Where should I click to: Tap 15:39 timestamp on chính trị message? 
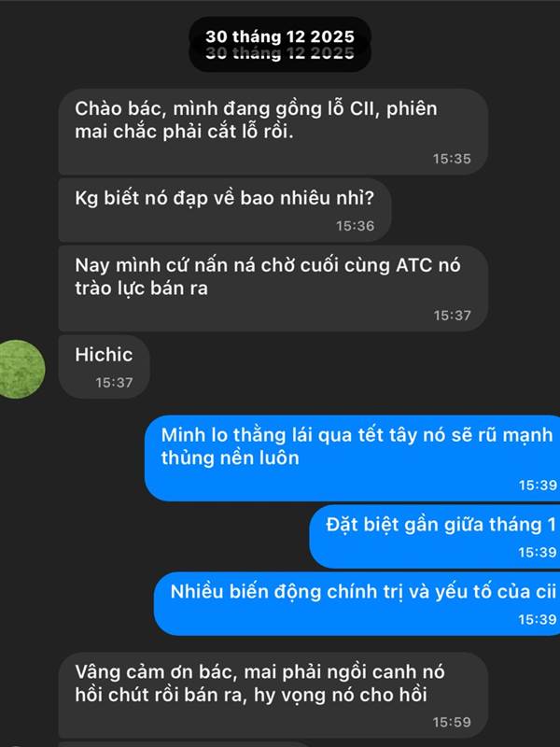538,619
